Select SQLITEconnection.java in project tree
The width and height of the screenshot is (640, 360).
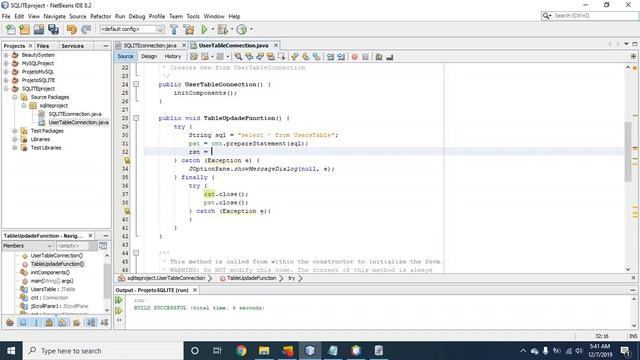coord(75,114)
